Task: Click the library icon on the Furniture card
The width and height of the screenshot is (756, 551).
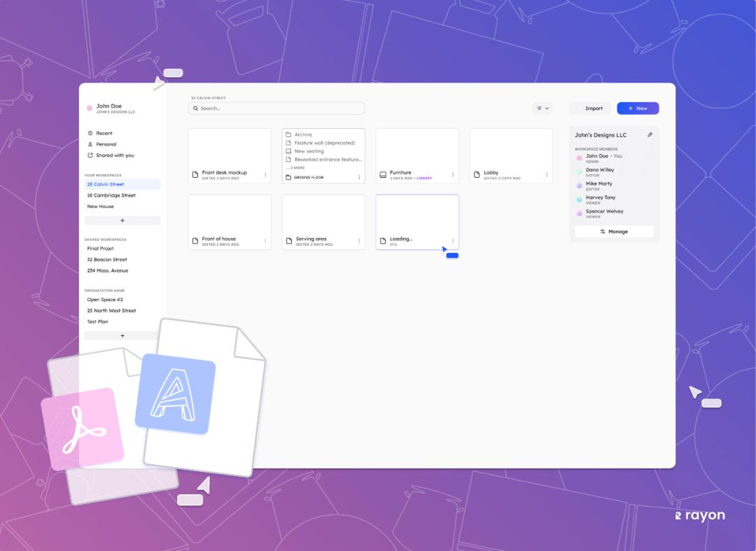Action: click(x=383, y=174)
